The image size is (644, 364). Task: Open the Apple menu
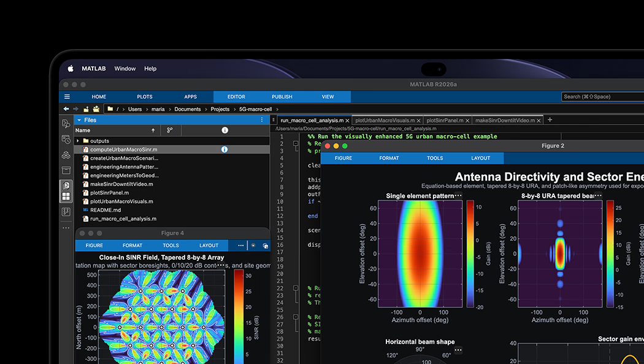[x=71, y=69]
